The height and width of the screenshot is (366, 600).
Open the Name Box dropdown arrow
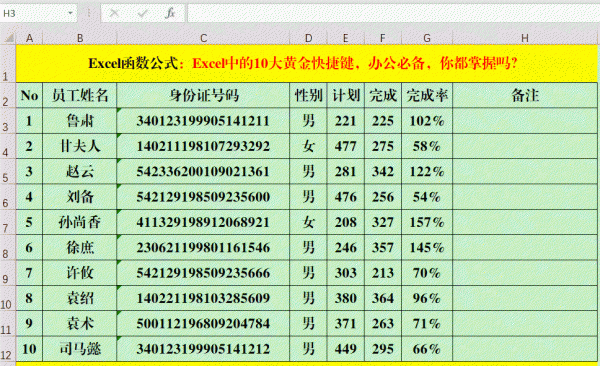tap(70, 13)
